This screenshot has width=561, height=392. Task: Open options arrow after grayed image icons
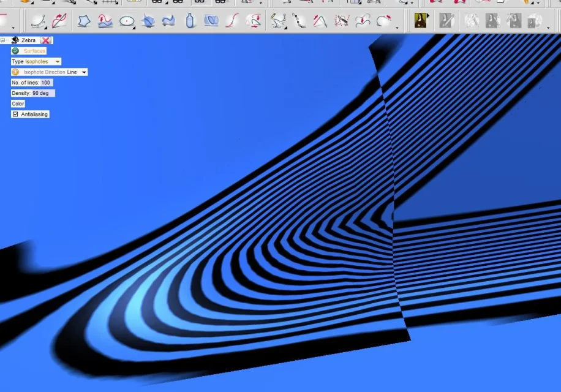pyautogui.click(x=548, y=28)
